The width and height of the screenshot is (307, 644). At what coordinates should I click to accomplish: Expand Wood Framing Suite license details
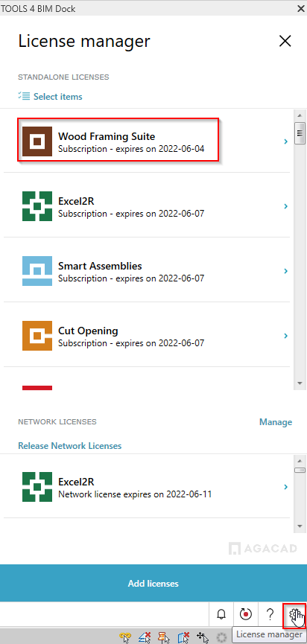coord(285,141)
